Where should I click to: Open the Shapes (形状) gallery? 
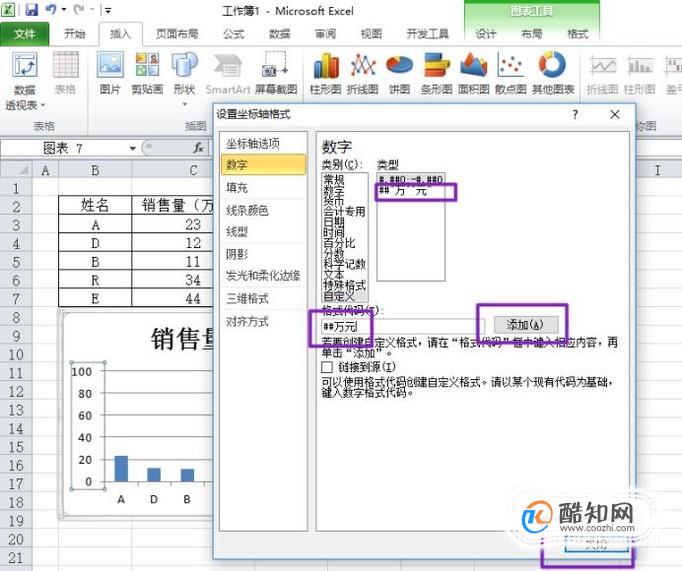coord(184,73)
